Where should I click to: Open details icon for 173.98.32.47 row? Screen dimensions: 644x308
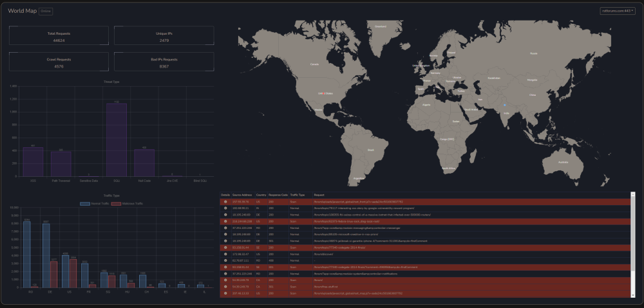(225, 253)
